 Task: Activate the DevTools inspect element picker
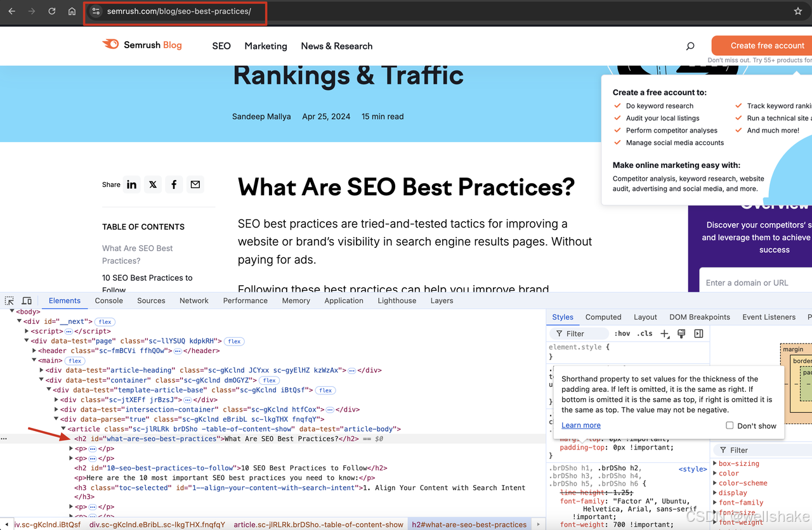10,301
